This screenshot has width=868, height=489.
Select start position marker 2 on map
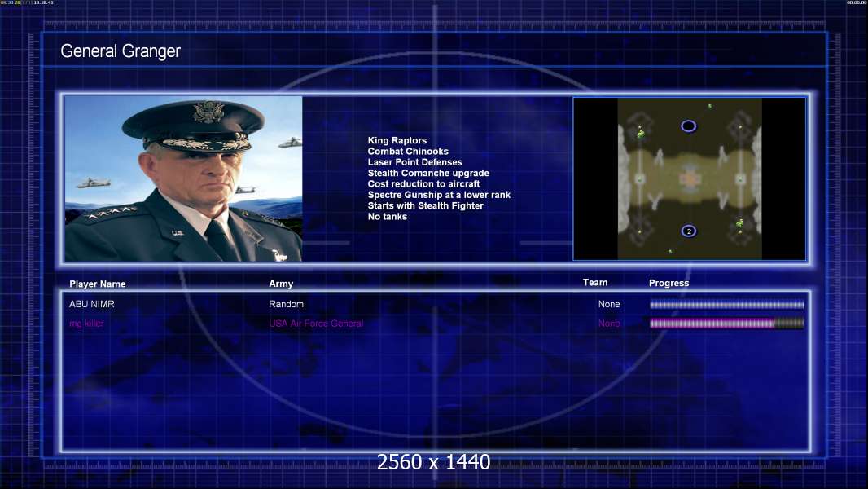(x=689, y=231)
